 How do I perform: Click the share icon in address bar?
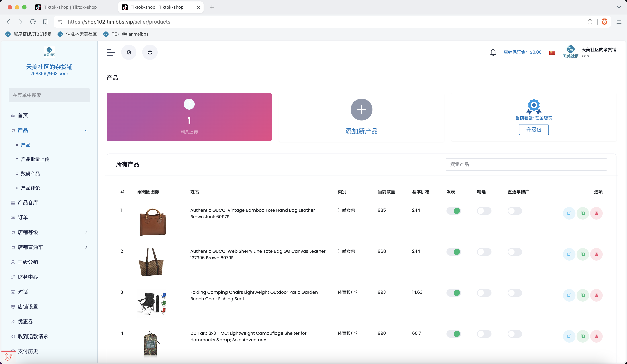[x=590, y=22]
